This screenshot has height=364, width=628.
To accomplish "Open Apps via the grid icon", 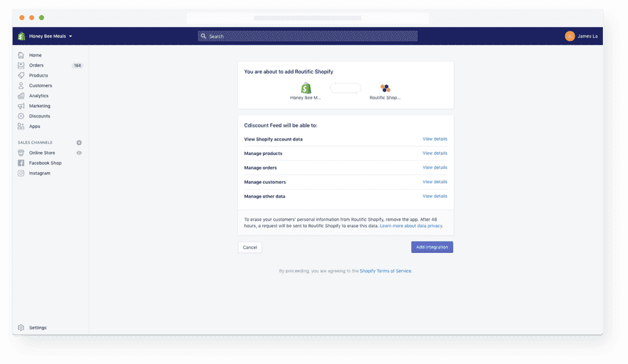I will pos(21,126).
